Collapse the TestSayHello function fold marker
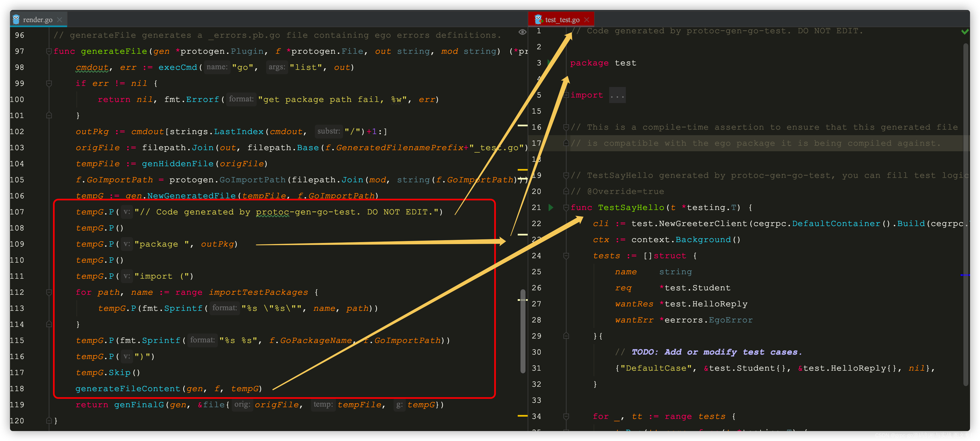Image resolution: width=980 pixels, height=441 pixels. pyautogui.click(x=566, y=207)
